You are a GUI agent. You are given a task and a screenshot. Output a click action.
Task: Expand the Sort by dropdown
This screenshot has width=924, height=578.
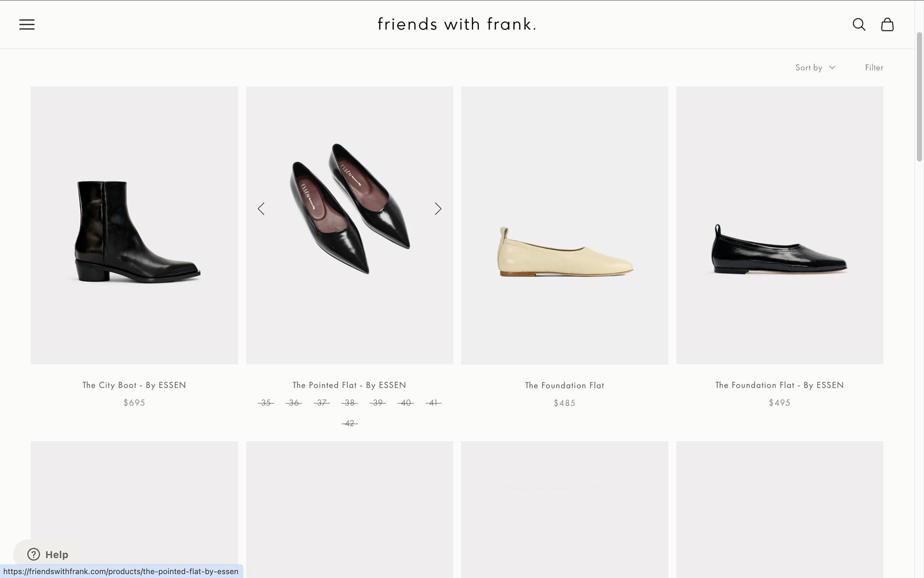815,67
